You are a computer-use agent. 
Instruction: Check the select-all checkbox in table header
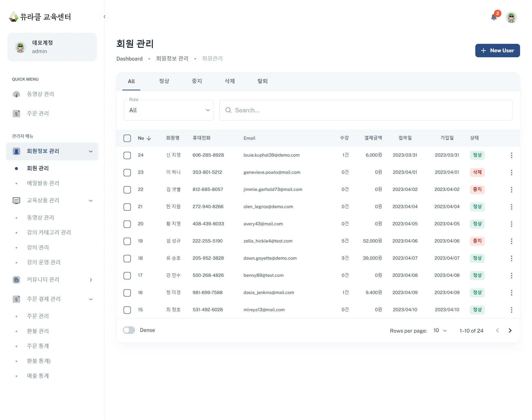[127, 138]
